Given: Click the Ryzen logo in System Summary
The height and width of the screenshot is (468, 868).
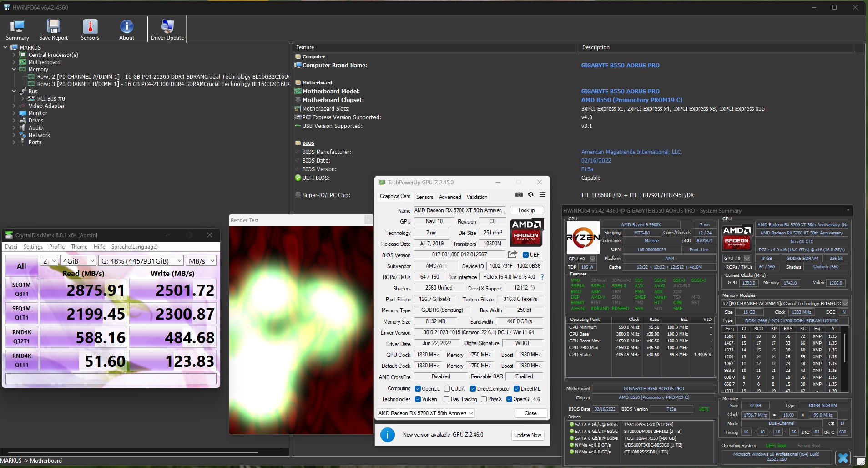Looking at the screenshot, I should pos(583,237).
